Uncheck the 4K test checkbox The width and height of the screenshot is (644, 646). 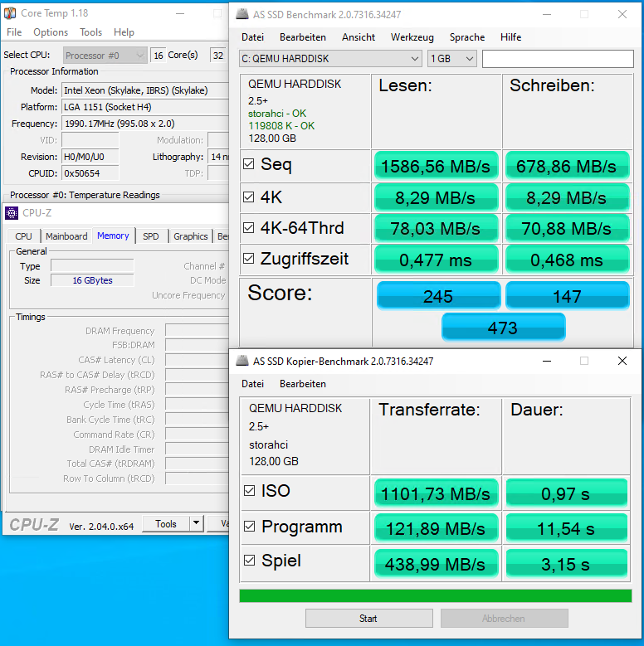click(249, 197)
